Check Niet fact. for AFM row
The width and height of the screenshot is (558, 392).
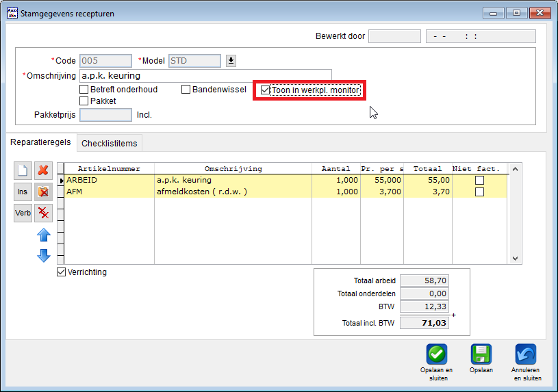[479, 192]
